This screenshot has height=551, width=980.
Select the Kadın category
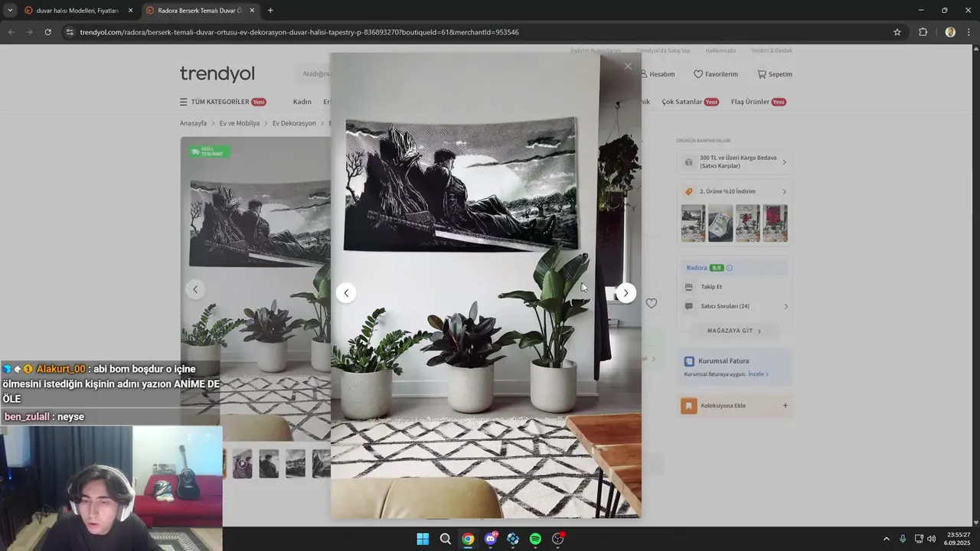[302, 102]
